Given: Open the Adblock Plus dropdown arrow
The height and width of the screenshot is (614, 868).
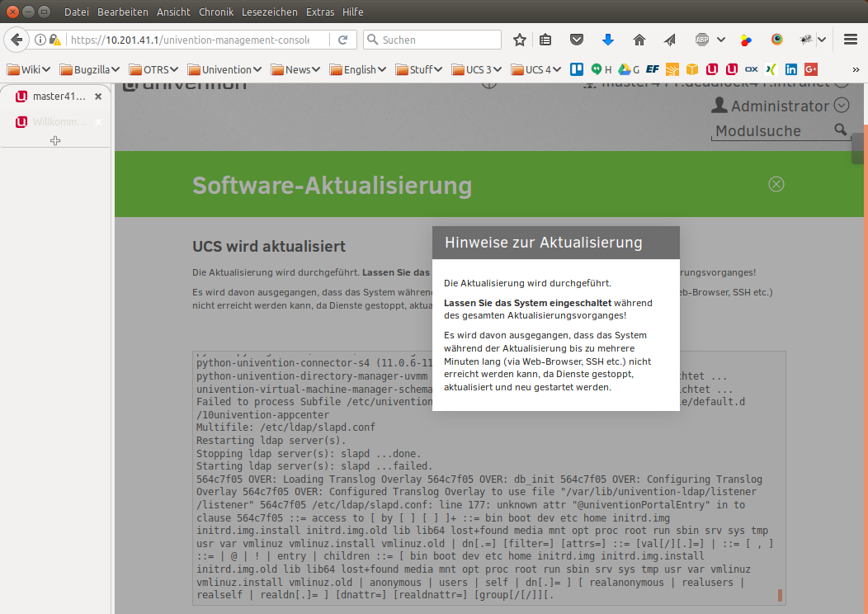Looking at the screenshot, I should (x=721, y=40).
